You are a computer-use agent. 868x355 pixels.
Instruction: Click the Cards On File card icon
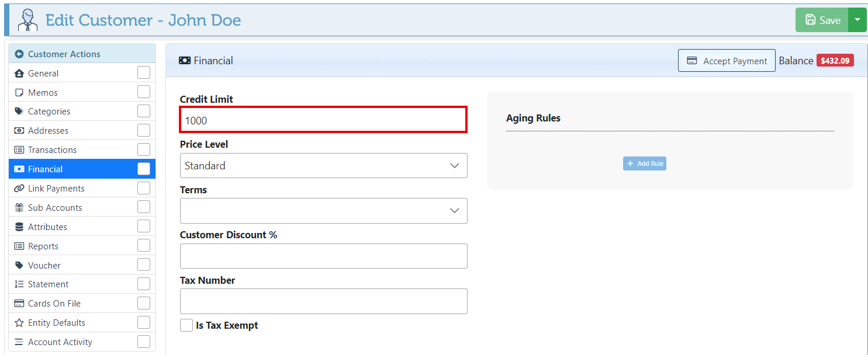click(19, 304)
